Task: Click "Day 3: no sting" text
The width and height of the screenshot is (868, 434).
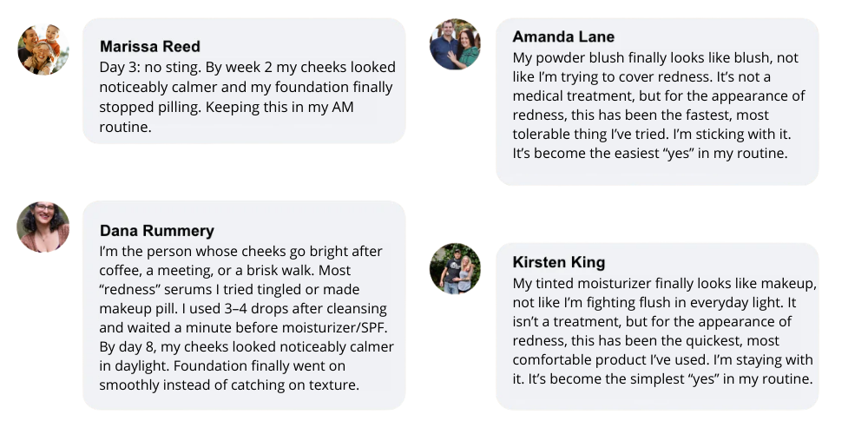Action: click(153, 67)
